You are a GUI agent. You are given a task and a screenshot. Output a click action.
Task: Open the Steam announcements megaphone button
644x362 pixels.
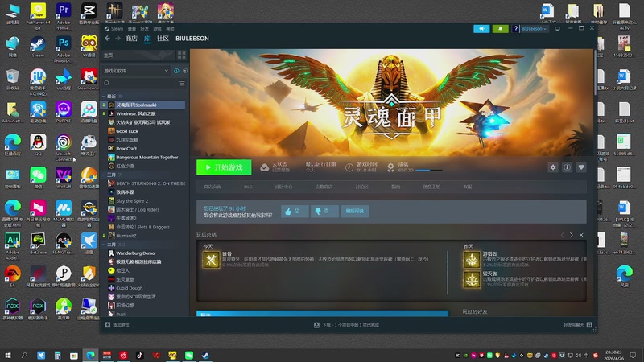tap(481, 29)
